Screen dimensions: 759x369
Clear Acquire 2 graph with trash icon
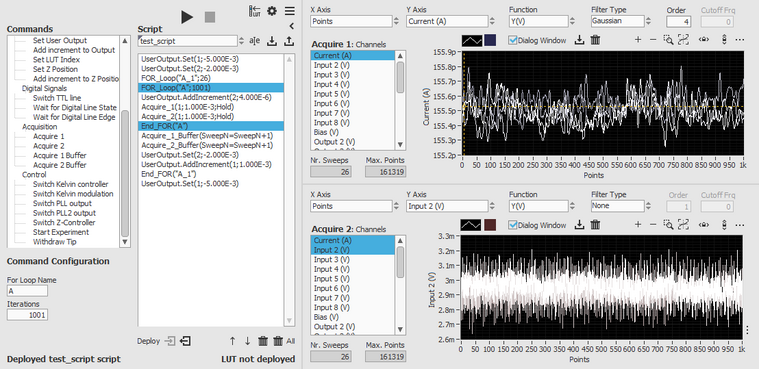[595, 225]
